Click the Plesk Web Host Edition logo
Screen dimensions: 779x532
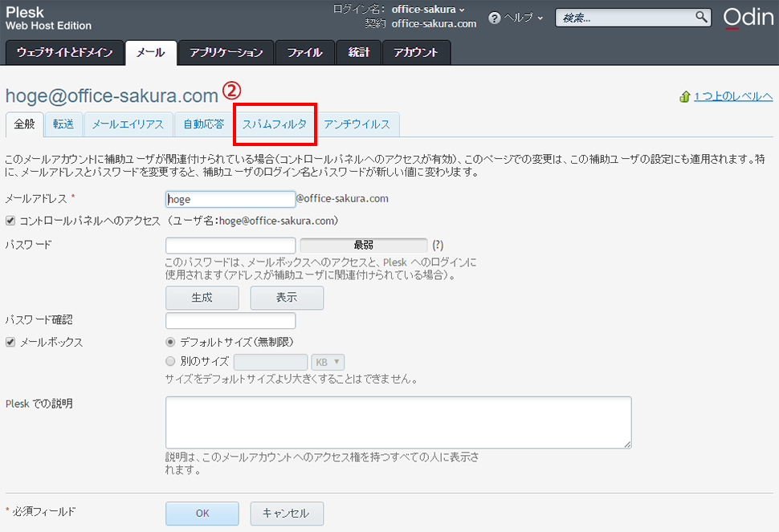tap(48, 18)
